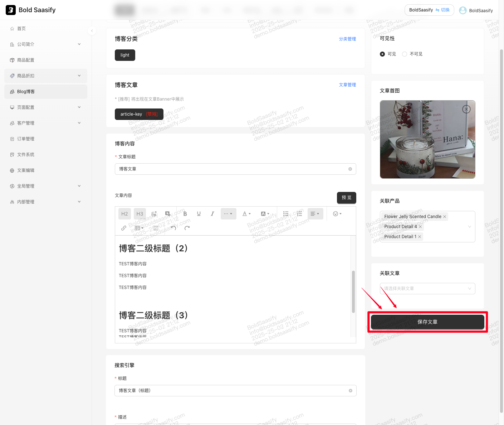The height and width of the screenshot is (425, 504).
Task: Expand 商品折扣 sidebar menu
Action: 46,76
